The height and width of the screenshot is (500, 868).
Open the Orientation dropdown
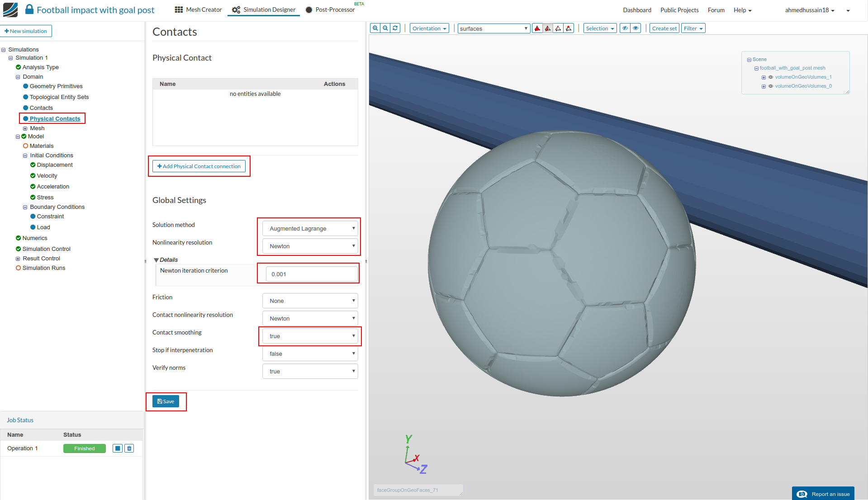click(429, 28)
